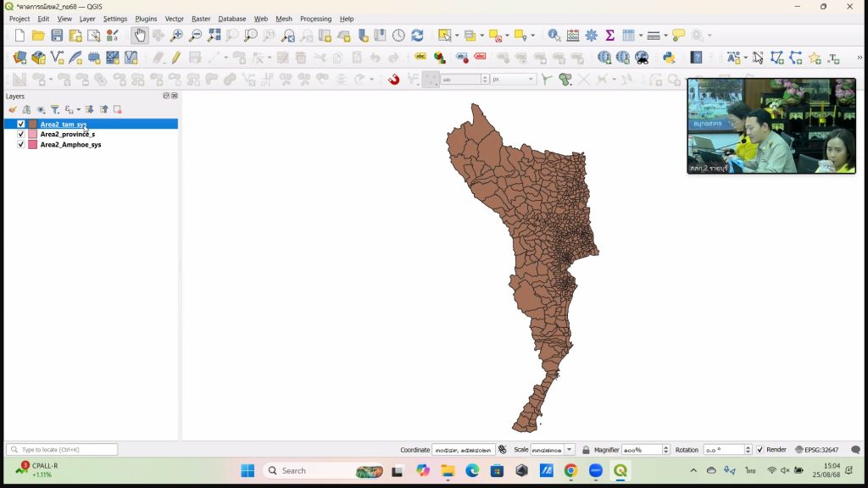The height and width of the screenshot is (488, 868).
Task: Click the Zoom In magnifier tool
Action: (x=176, y=36)
